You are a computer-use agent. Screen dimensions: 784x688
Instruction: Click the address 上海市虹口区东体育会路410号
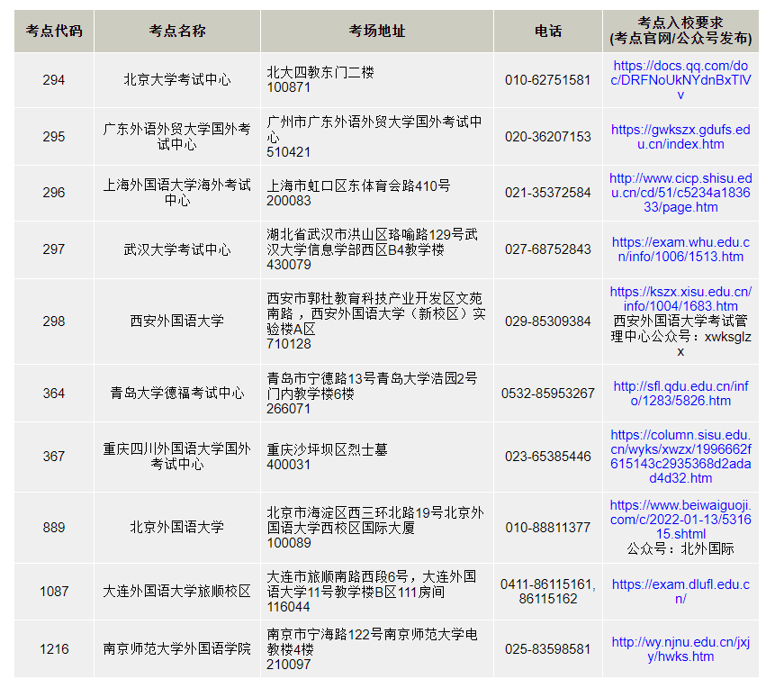coord(358,186)
